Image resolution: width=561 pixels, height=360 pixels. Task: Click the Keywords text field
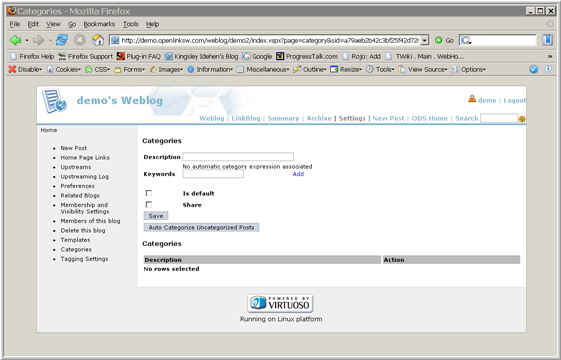click(213, 174)
